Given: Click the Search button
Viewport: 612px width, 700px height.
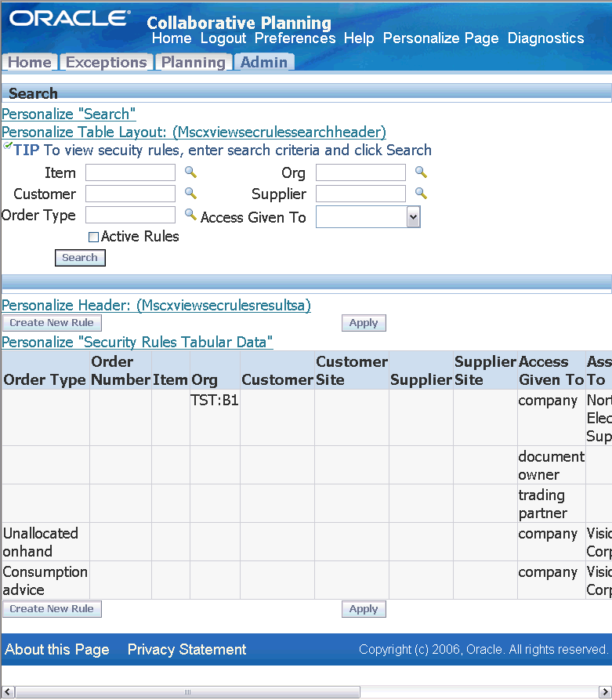Looking at the screenshot, I should click(x=80, y=258).
